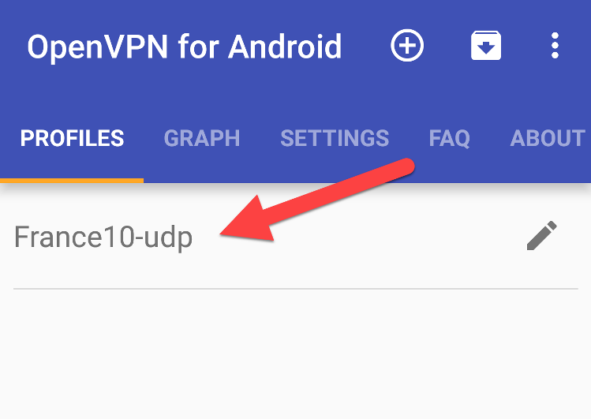This screenshot has height=419, width=591.
Task: Edit the France10-udp profile with pencil icon
Action: tap(542, 235)
